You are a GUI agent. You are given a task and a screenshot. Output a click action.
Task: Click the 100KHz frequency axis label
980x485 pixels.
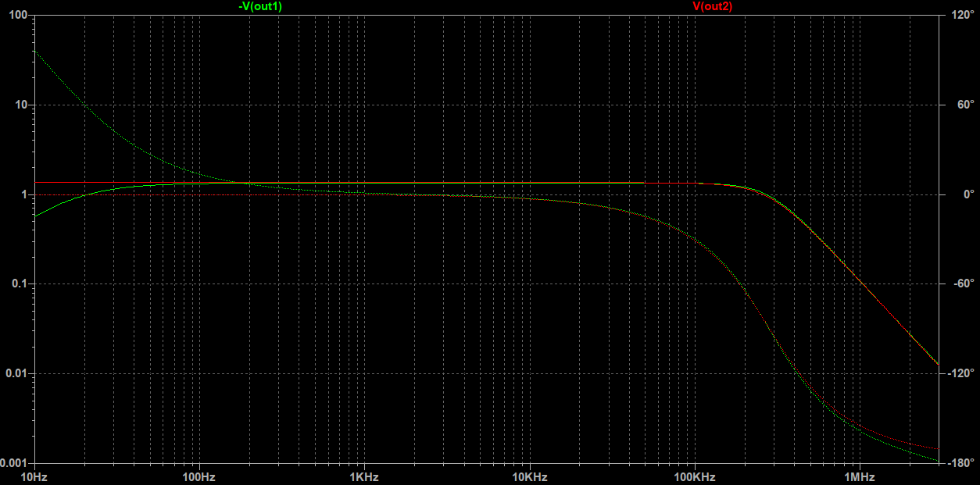tap(693, 476)
